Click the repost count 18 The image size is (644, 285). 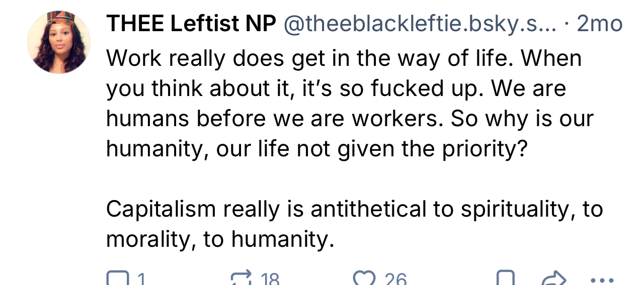[x=270, y=279]
